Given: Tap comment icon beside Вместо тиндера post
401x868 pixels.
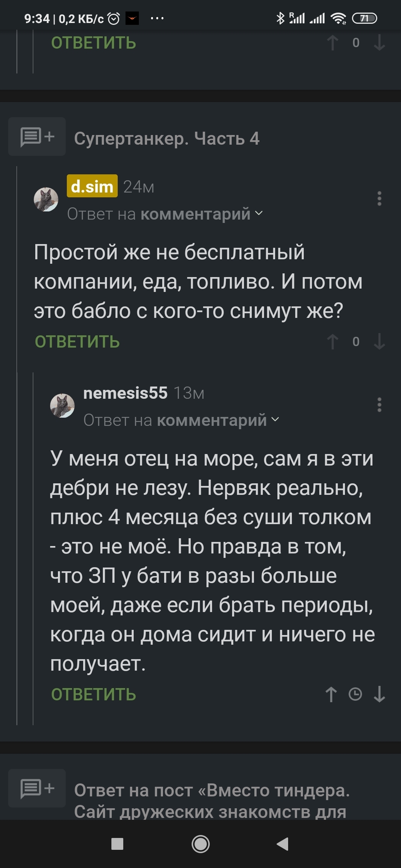Looking at the screenshot, I should [37, 788].
